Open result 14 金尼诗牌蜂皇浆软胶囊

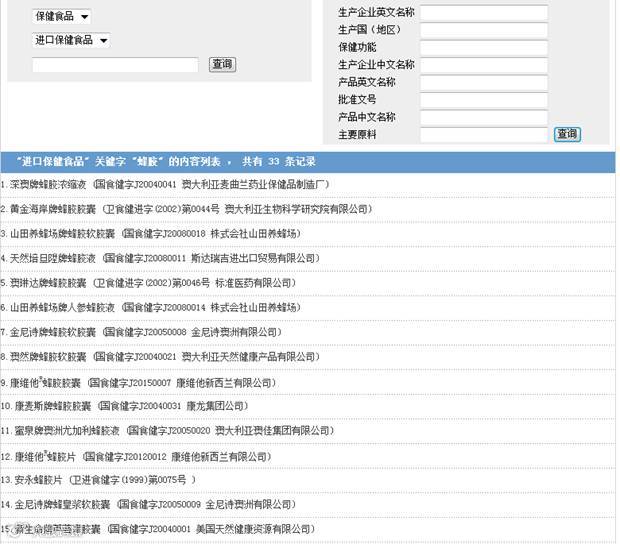click(148, 504)
